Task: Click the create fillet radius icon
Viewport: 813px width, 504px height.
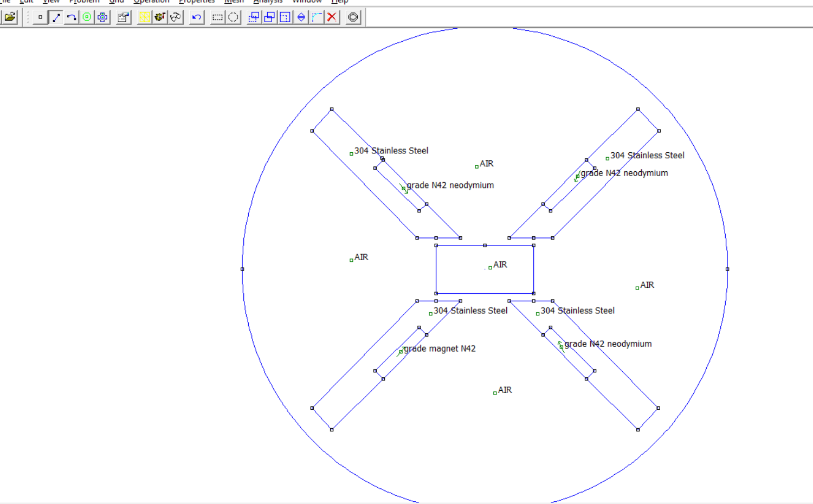Action: tap(317, 17)
